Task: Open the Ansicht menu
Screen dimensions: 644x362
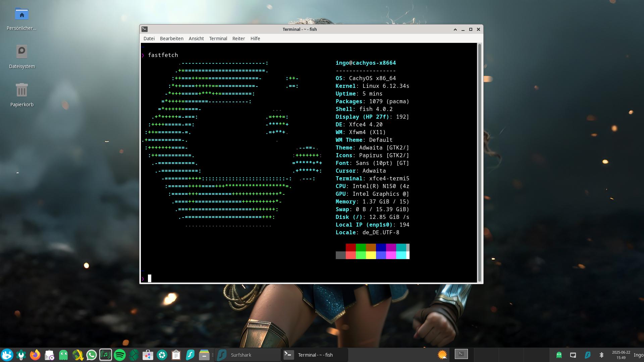Action: (196, 39)
